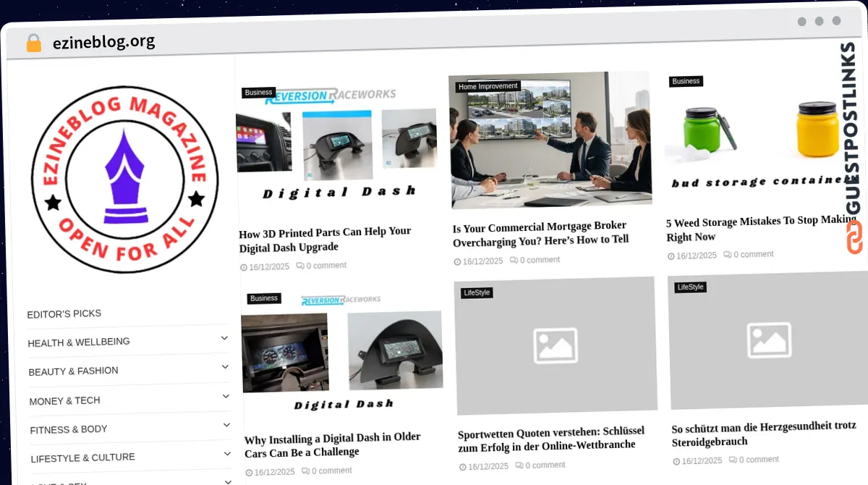Click clock icon under Weed Storage post
This screenshot has height=485, width=868.
pyautogui.click(x=671, y=256)
